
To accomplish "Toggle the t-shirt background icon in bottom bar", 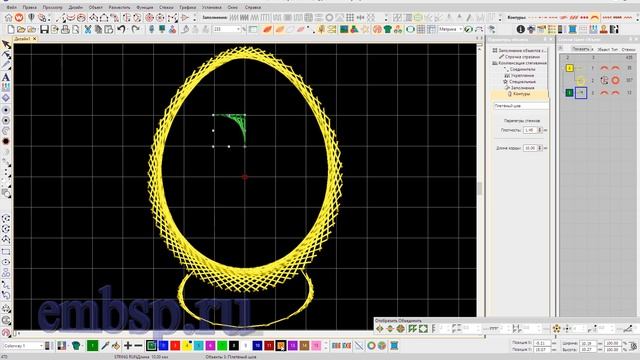I will pos(76,346).
